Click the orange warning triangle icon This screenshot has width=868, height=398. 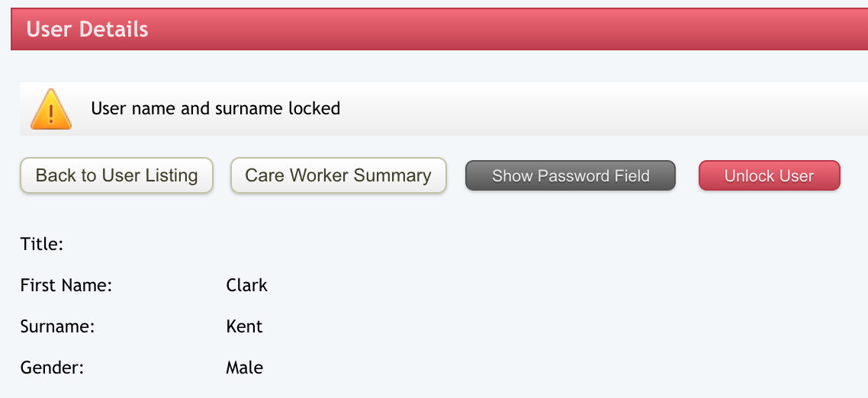(51, 109)
